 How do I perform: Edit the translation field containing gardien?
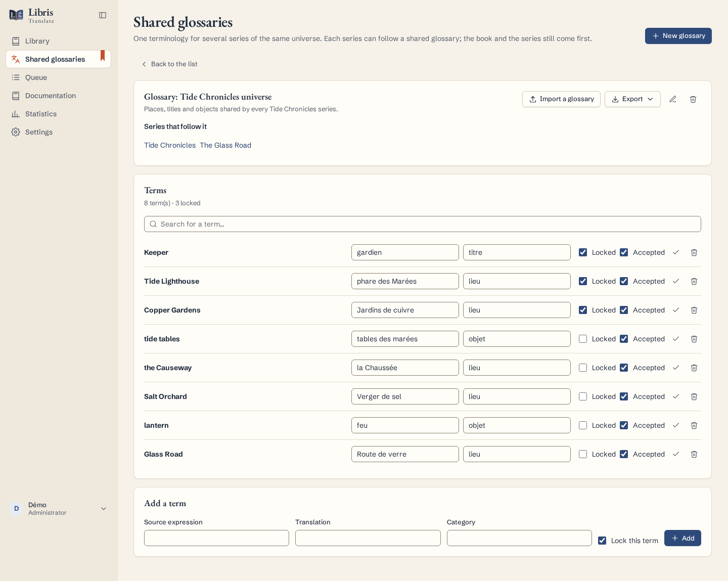[405, 252]
